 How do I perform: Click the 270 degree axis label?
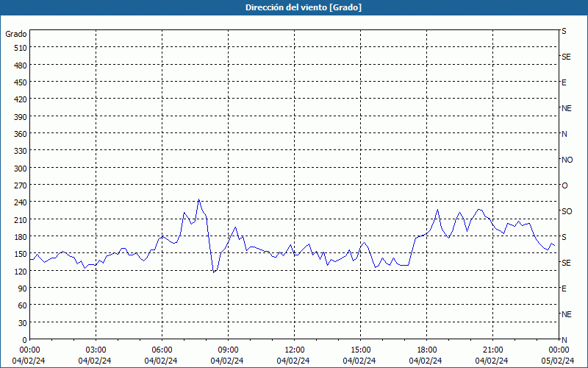coord(21,185)
